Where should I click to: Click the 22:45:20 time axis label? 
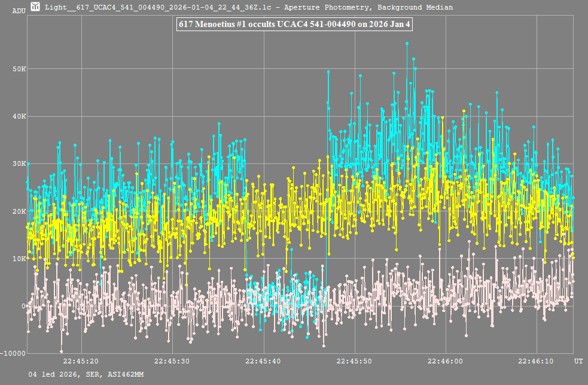point(81,361)
